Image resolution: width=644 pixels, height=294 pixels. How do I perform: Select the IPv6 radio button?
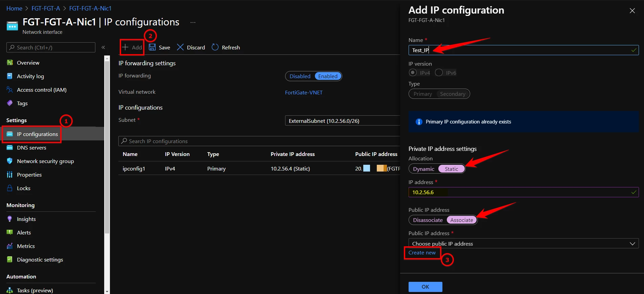pos(439,72)
